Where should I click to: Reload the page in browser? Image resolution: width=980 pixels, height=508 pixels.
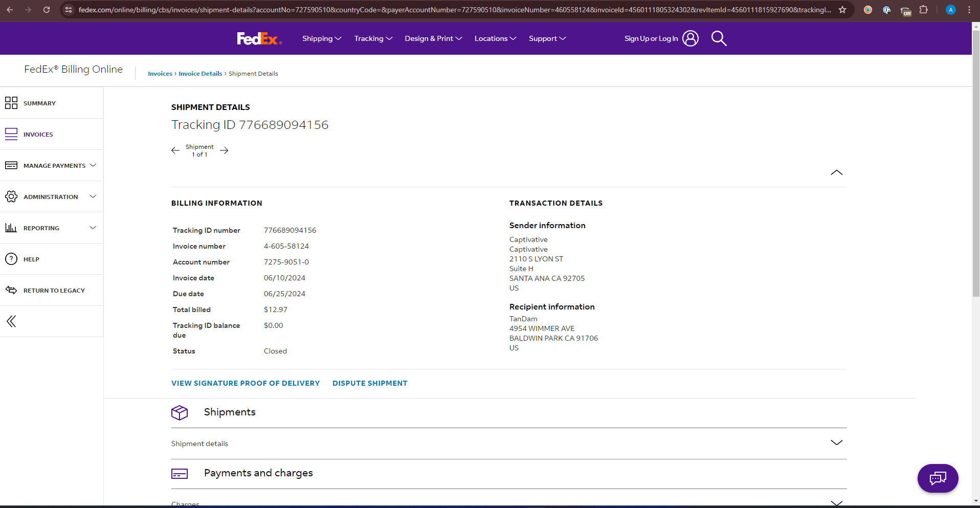(x=47, y=10)
